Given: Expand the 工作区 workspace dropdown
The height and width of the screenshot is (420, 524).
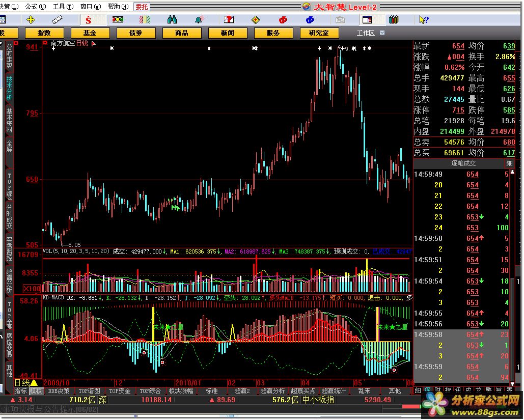Looking at the screenshot, I should pos(382,33).
